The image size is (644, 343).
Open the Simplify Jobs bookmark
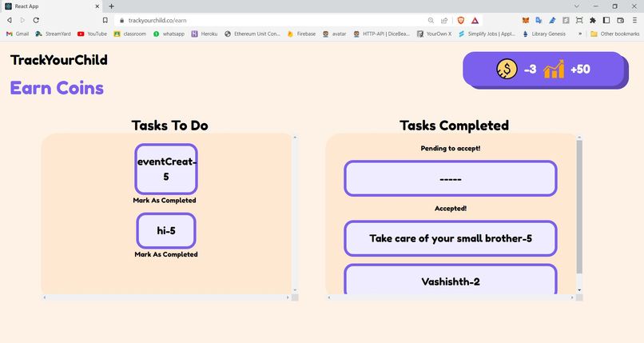coord(487,34)
